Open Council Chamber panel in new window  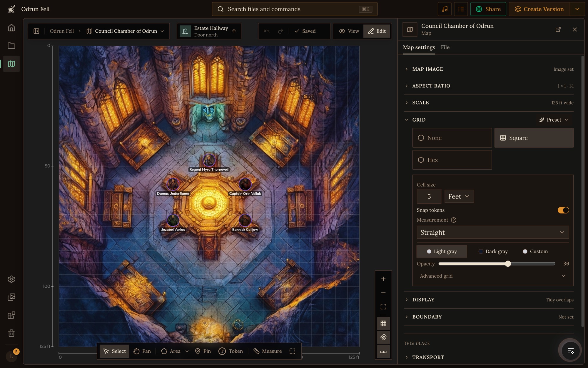click(x=558, y=29)
